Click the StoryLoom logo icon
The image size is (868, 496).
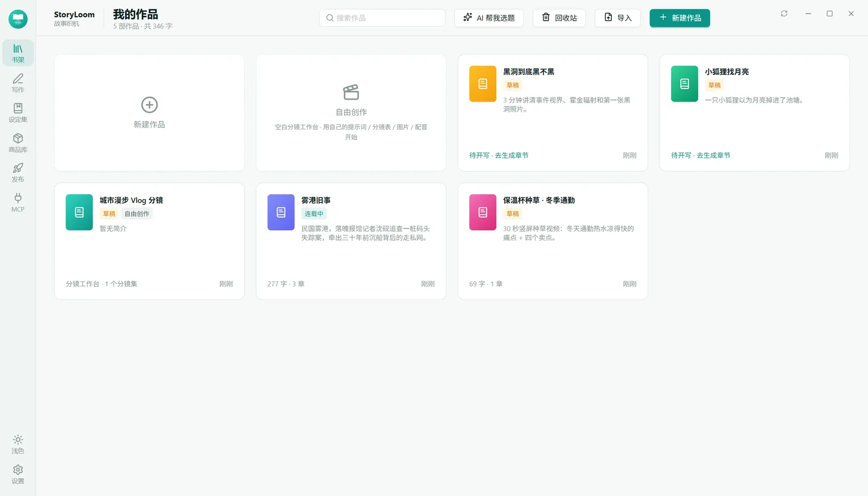click(18, 20)
